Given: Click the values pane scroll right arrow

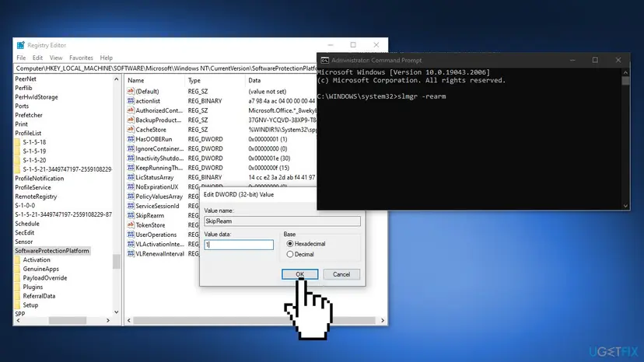Looking at the screenshot, I should (x=383, y=320).
